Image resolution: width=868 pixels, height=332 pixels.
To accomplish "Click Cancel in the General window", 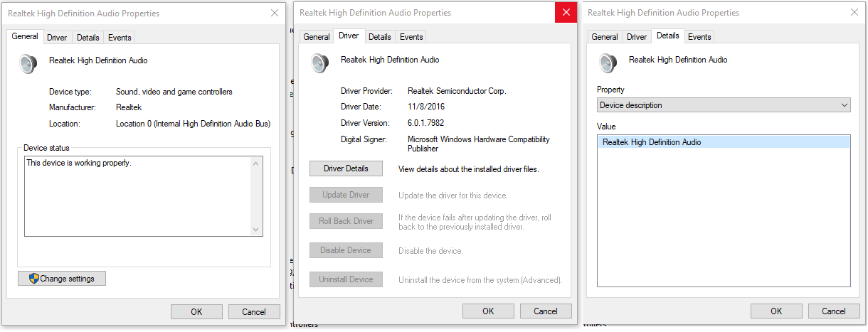I will (x=254, y=311).
